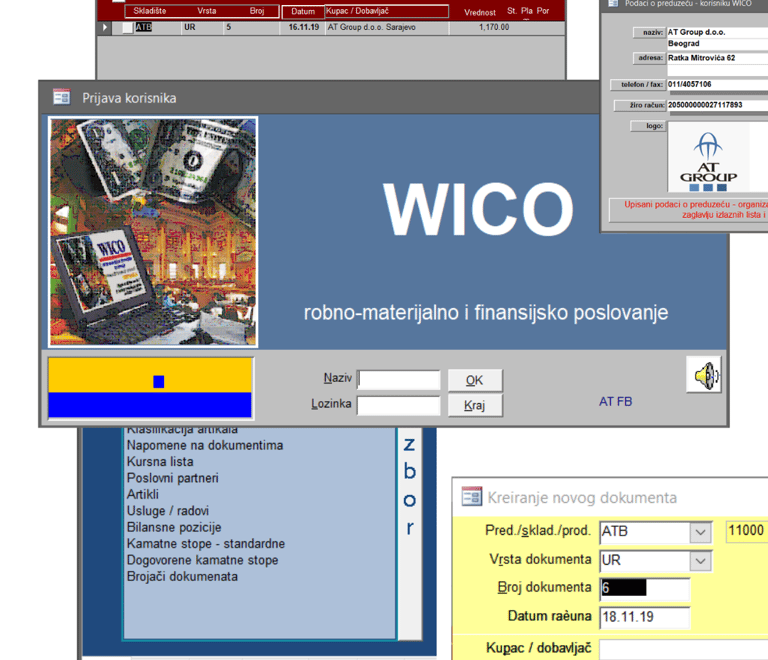Click the Vrednost column header
Viewport: 768px width, 660px height.
(x=480, y=12)
